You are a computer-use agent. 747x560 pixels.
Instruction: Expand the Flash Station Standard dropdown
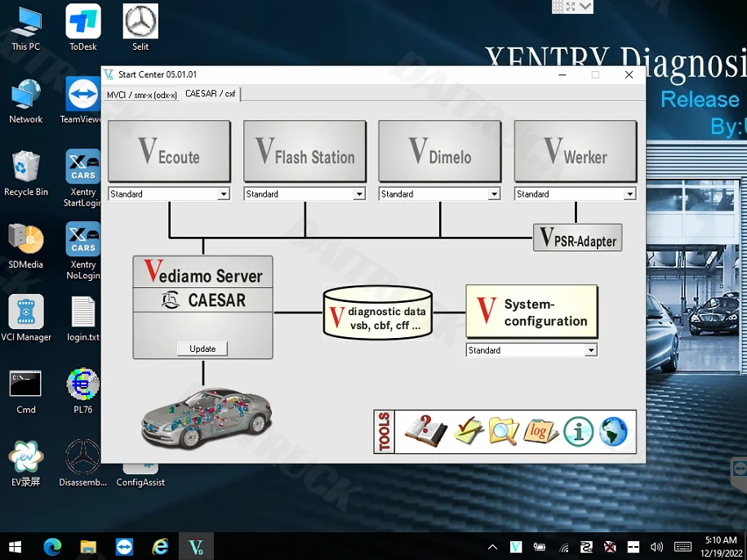(x=359, y=193)
